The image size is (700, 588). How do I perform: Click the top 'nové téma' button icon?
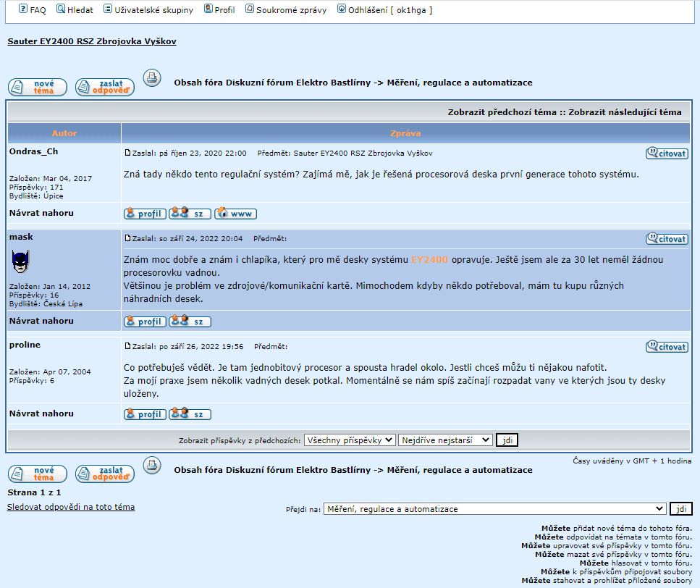coord(38,88)
